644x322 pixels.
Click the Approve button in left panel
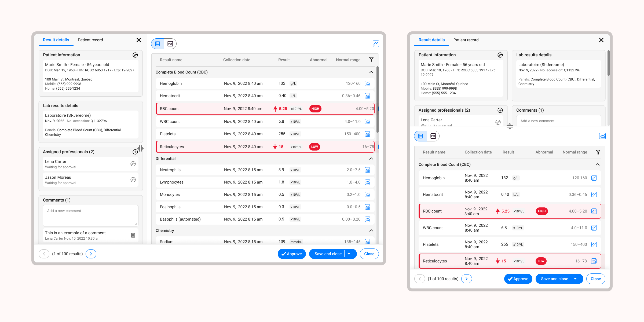[x=291, y=254]
